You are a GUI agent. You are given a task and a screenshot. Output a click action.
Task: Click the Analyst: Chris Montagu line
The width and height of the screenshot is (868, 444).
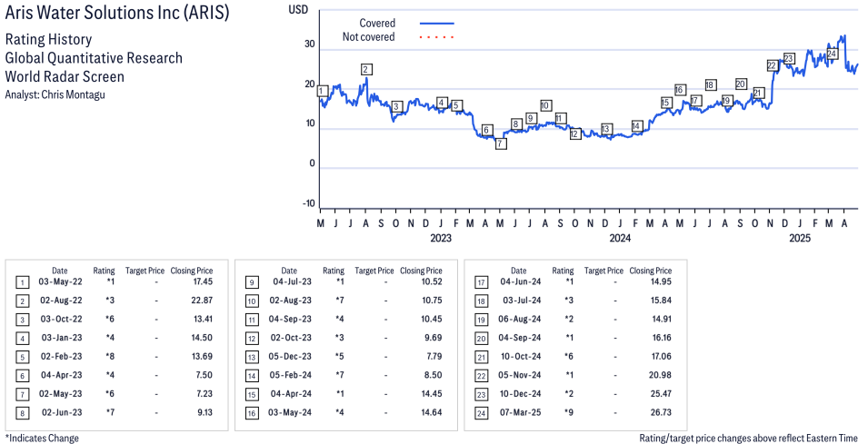(55, 94)
